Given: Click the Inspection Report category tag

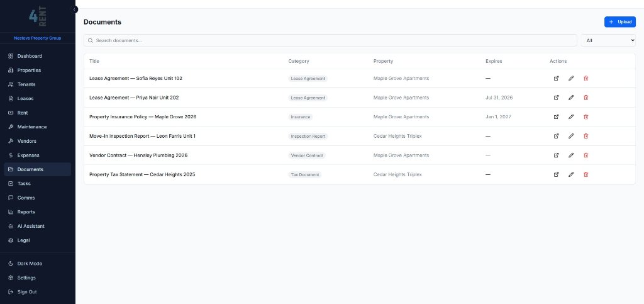Looking at the screenshot, I should tap(308, 137).
